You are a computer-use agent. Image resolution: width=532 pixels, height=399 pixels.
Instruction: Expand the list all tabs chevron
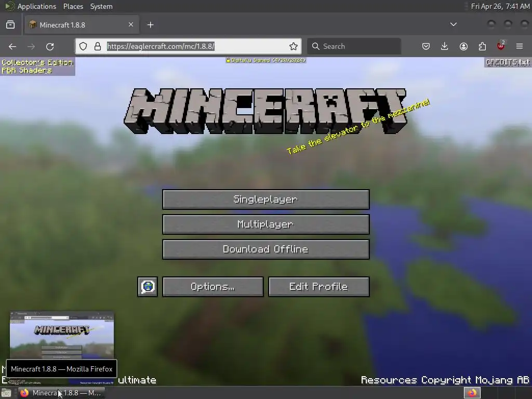[453, 24]
